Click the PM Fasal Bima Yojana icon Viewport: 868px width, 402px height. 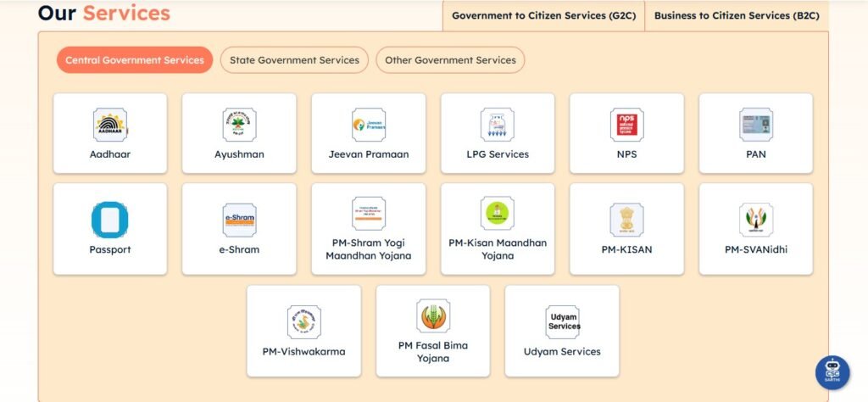click(x=433, y=316)
